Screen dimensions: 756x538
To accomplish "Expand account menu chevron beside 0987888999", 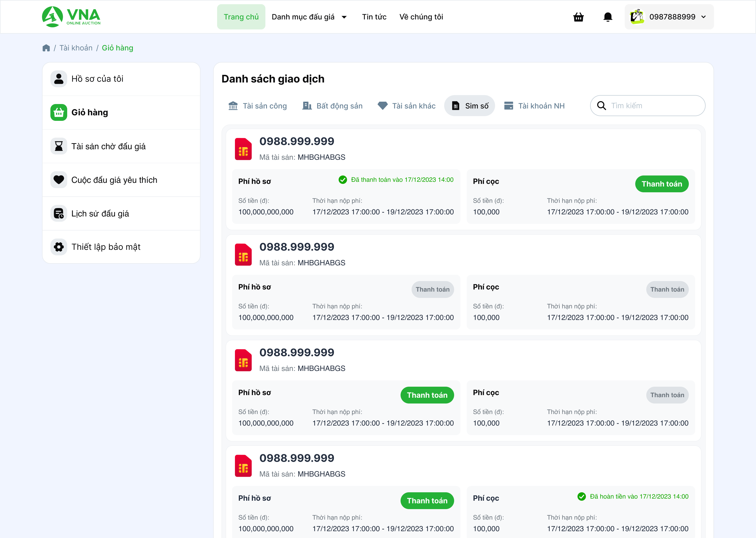I will [x=704, y=17].
